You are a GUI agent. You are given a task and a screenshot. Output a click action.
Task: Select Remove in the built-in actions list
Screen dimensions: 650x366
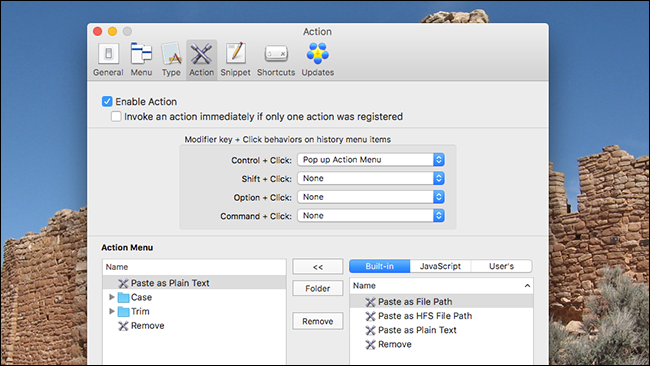(x=441, y=344)
